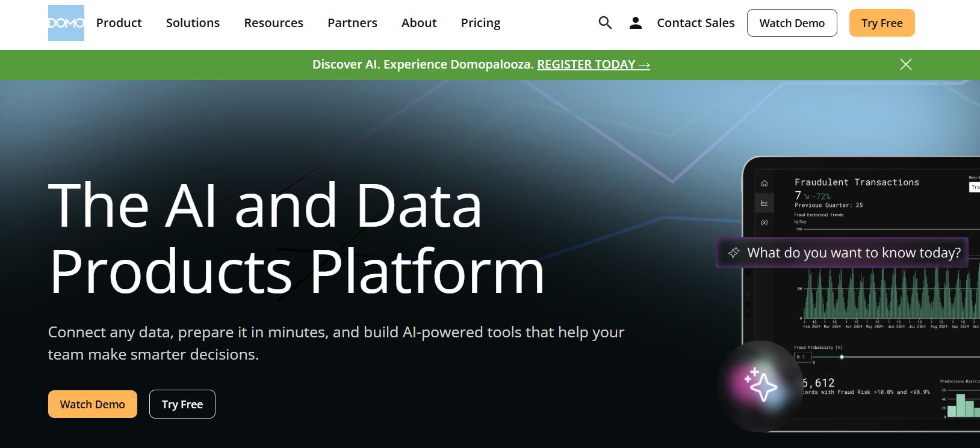Open the search magnifier icon
The height and width of the screenshot is (448, 980).
coord(605,23)
